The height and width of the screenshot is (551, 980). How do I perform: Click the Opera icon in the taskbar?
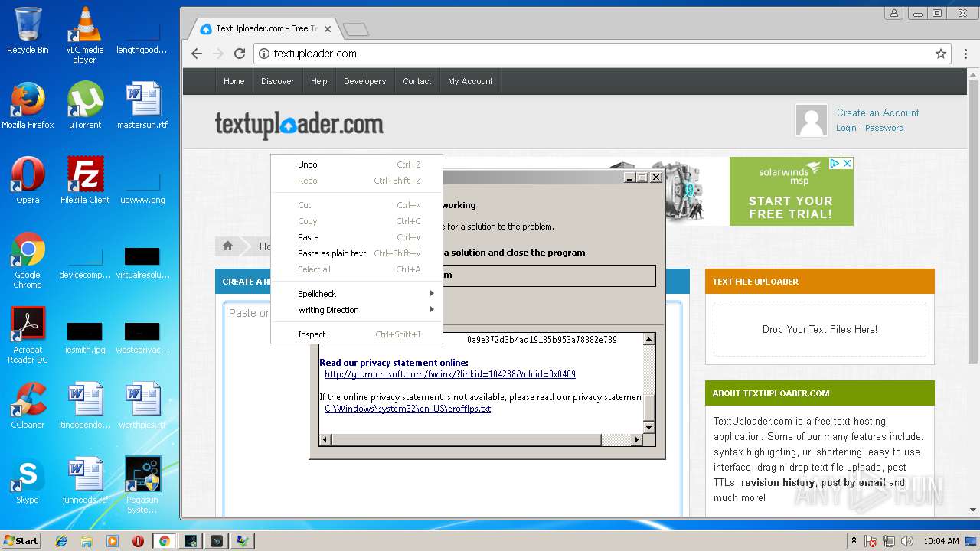[x=139, y=541]
